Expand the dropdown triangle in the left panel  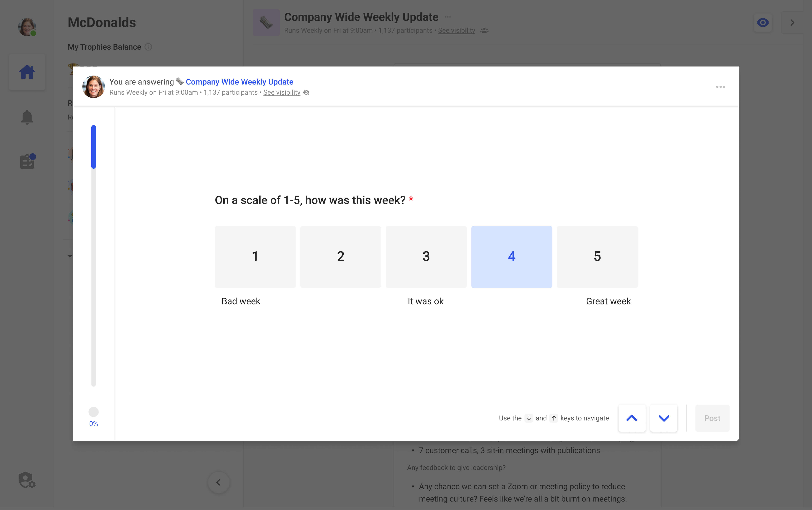[x=70, y=255]
